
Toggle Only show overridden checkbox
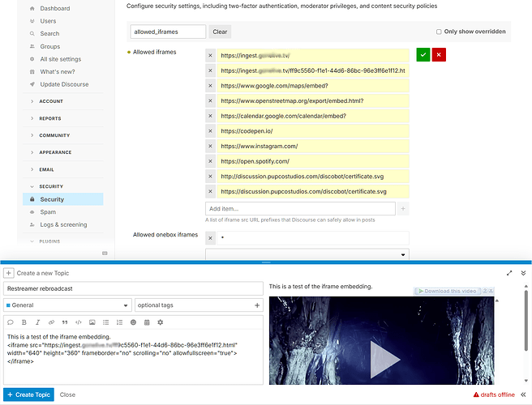pyautogui.click(x=439, y=32)
